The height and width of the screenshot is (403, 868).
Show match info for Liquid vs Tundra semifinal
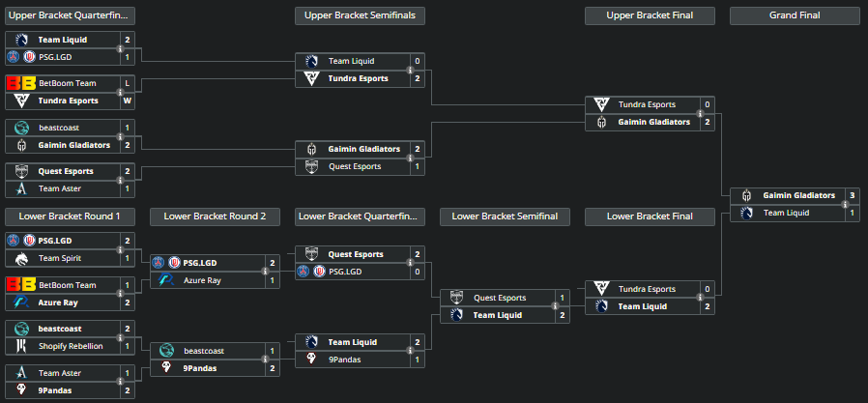click(x=410, y=70)
